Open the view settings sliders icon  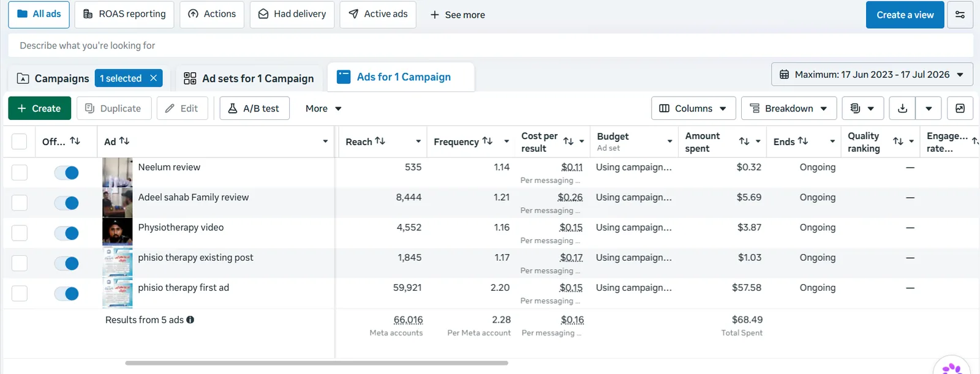coord(960,15)
